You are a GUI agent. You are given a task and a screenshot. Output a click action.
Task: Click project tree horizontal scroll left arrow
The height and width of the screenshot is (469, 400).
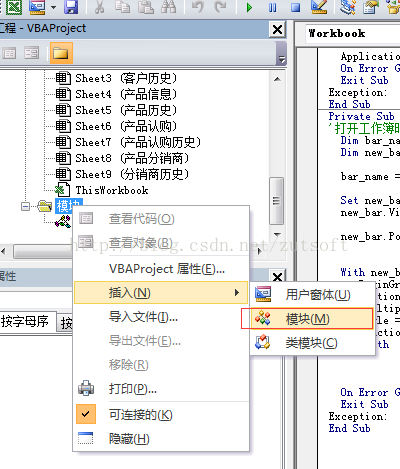3,251
